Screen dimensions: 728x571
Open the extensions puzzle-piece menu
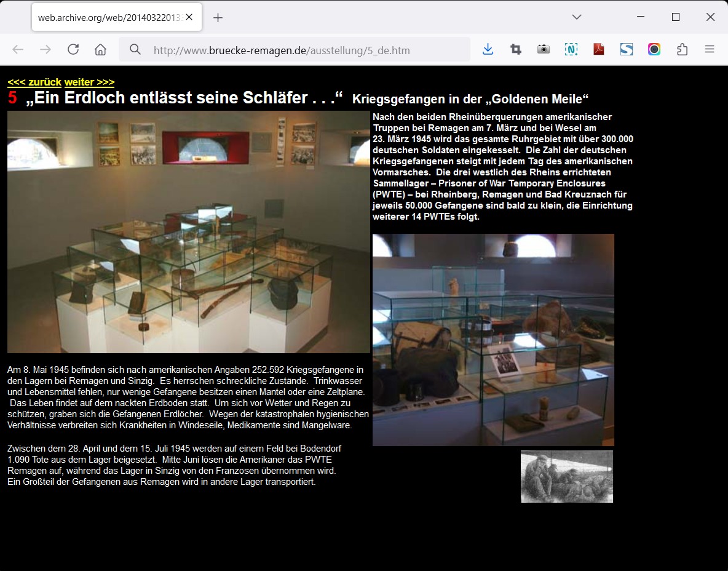click(x=682, y=50)
